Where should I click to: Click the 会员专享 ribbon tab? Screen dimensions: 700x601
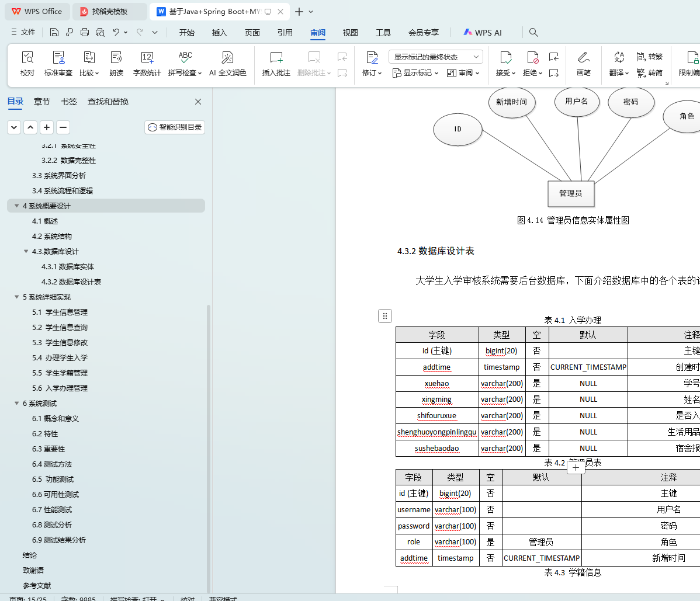(x=424, y=33)
